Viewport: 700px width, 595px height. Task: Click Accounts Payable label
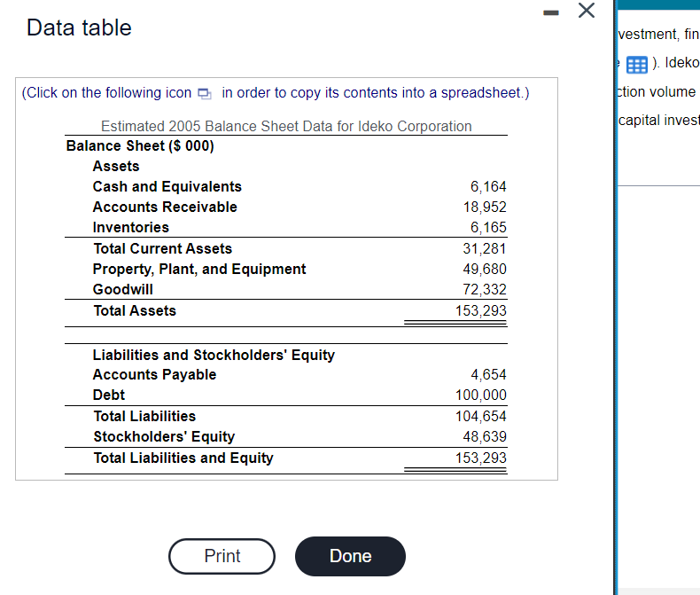(154, 375)
